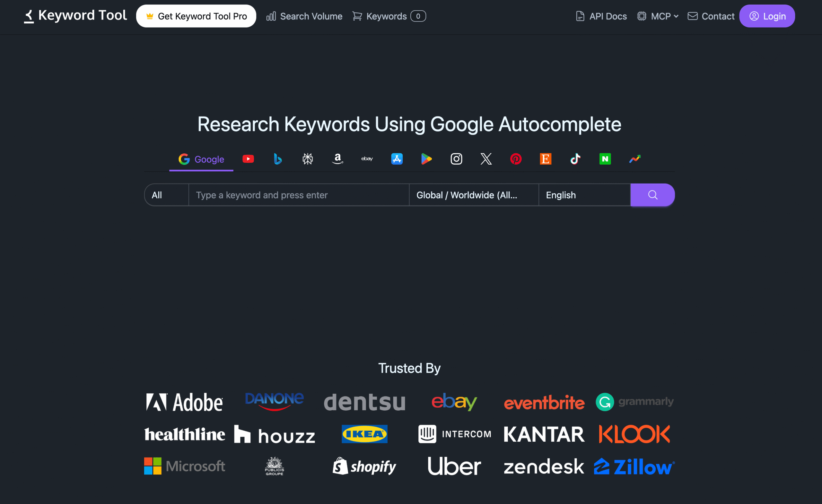The height and width of the screenshot is (504, 822).
Task: Open the Contact page
Action: click(711, 16)
